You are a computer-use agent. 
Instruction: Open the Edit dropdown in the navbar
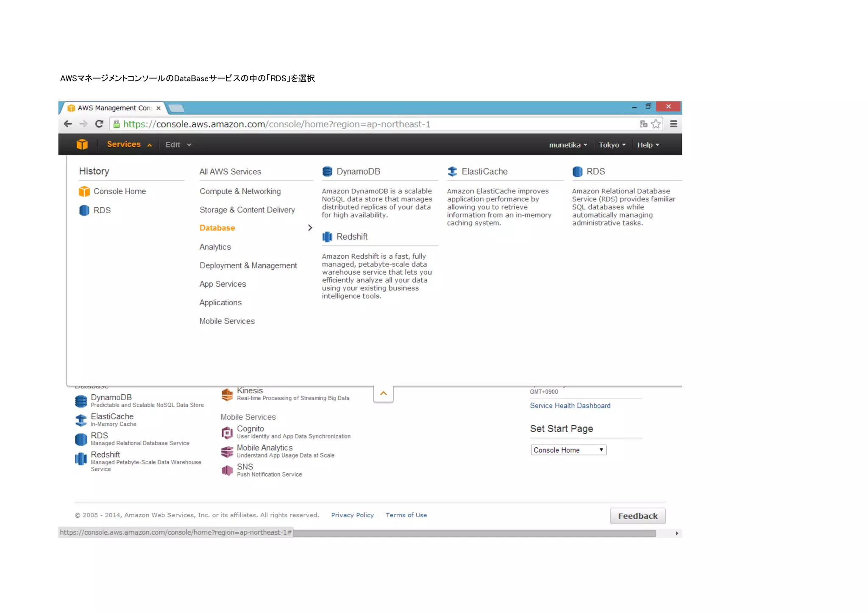coord(178,145)
